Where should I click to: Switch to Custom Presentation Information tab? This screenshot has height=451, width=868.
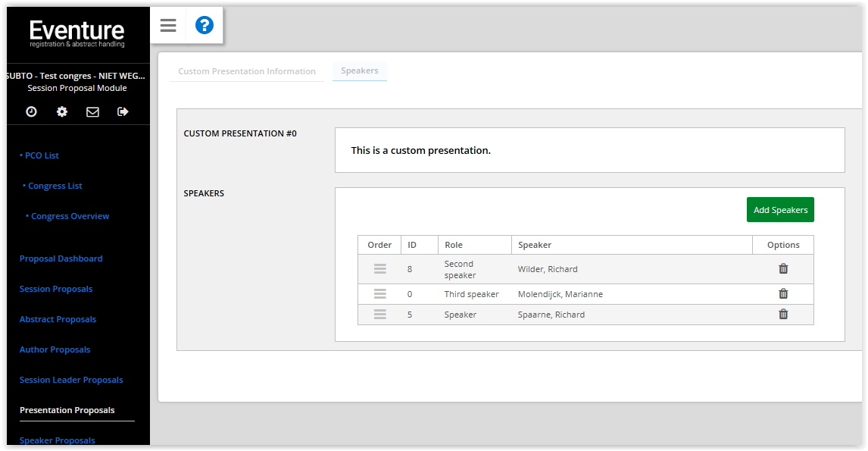click(247, 71)
